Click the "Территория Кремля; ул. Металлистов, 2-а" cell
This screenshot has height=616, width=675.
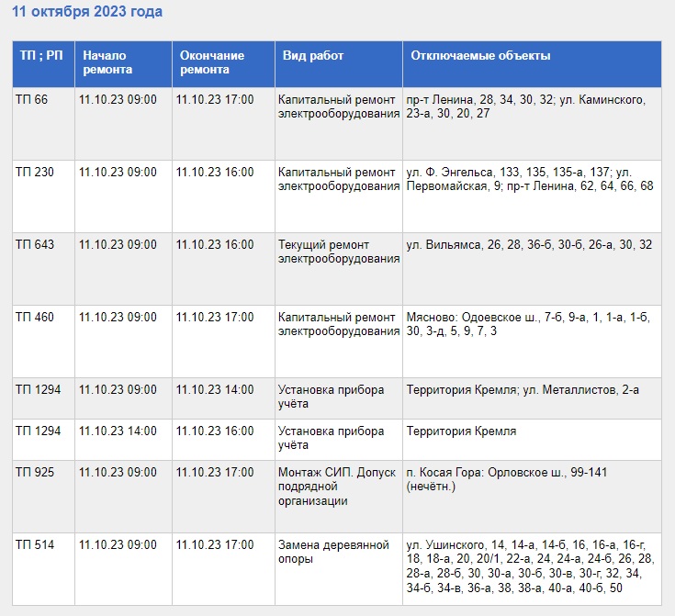tap(523, 390)
